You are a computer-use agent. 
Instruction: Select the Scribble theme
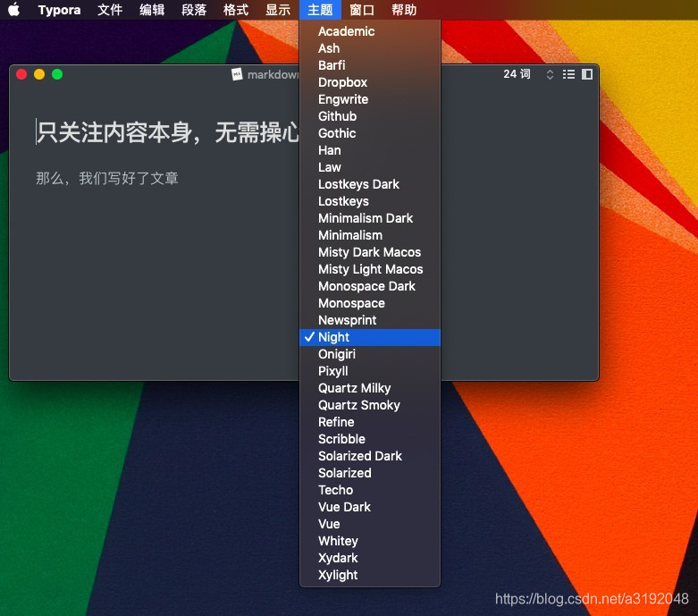[x=370, y=439]
